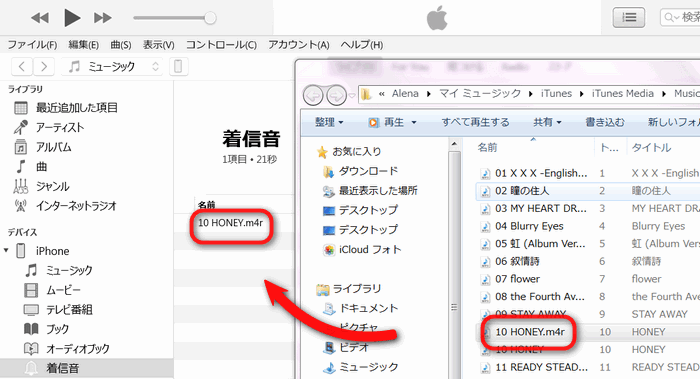This screenshot has height=379, width=700.
Task: Open the コントロール(C) menu
Action: 221,45
